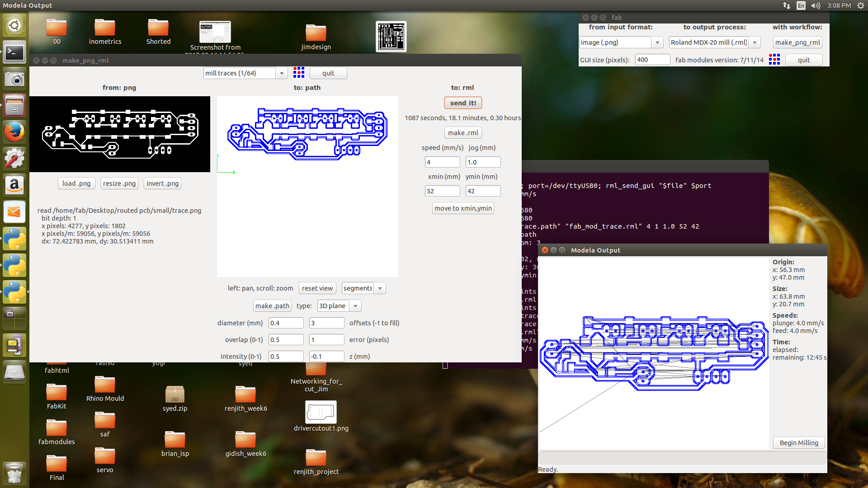The width and height of the screenshot is (868, 488).
Task: Click the En keyboard language indicator
Action: pyautogui.click(x=801, y=5)
